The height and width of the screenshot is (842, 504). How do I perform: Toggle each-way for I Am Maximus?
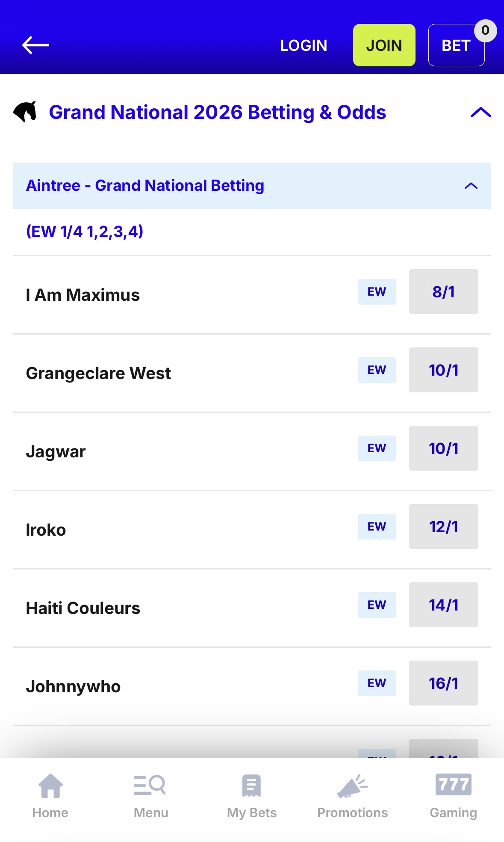click(377, 291)
